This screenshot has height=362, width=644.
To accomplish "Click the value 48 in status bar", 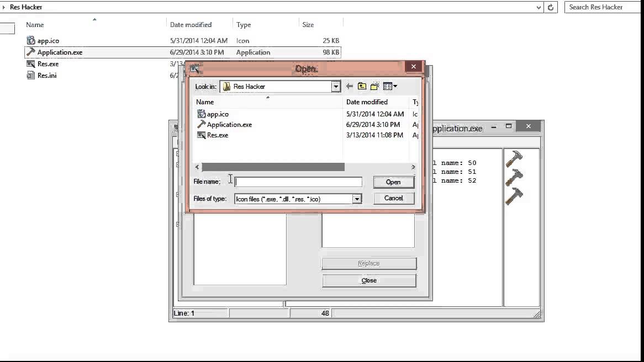I will [x=325, y=313].
